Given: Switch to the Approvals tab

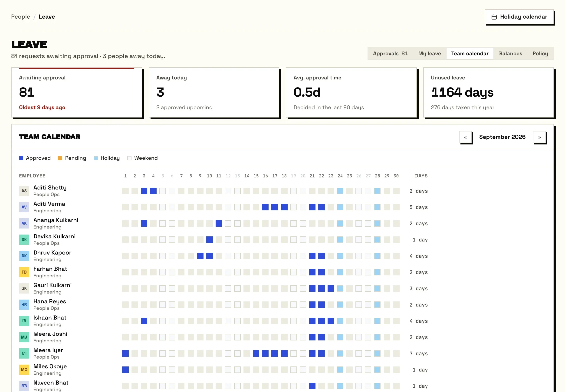Looking at the screenshot, I should pyautogui.click(x=390, y=54).
